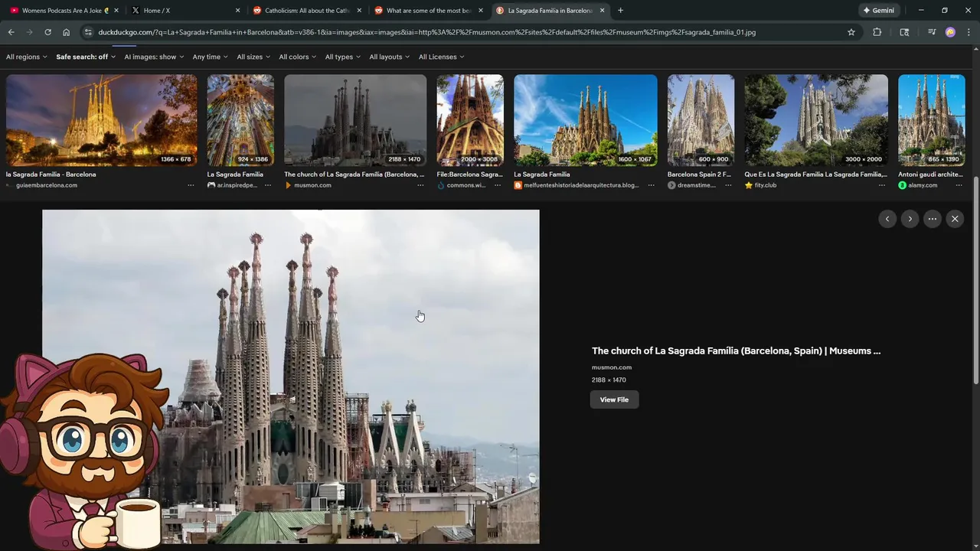Image resolution: width=980 pixels, height=551 pixels.
Task: Click the Gemini button in title bar
Action: click(878, 11)
